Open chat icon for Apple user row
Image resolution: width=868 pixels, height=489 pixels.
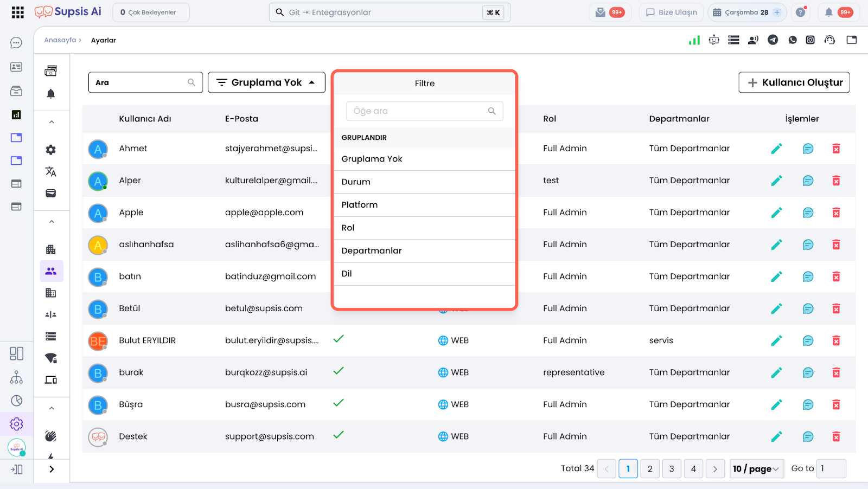[808, 213]
